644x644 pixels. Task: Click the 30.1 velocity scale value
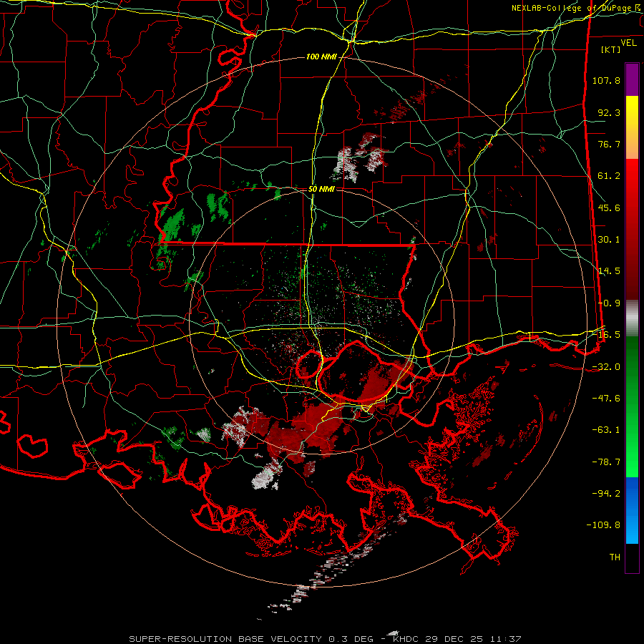[x=609, y=240]
